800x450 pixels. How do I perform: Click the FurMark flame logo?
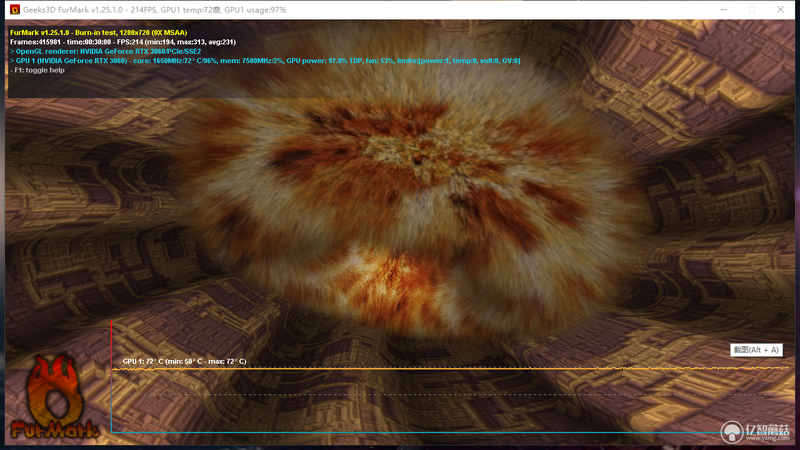pyautogui.click(x=54, y=396)
